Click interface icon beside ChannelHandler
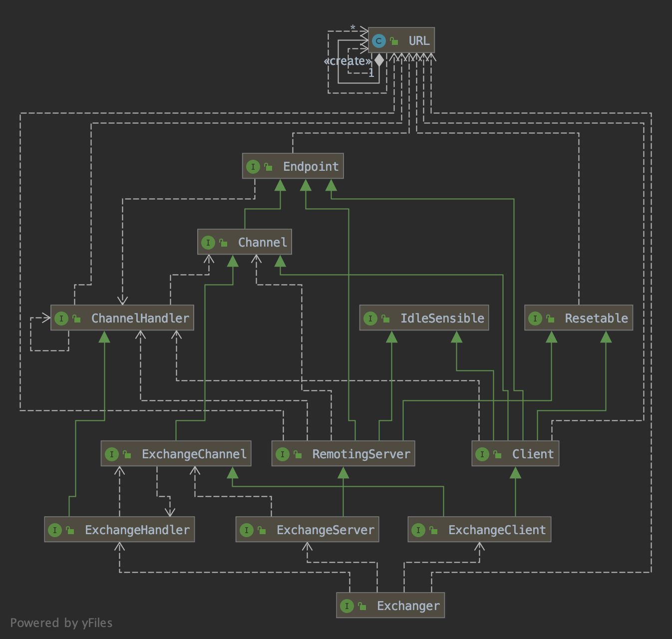 61,319
